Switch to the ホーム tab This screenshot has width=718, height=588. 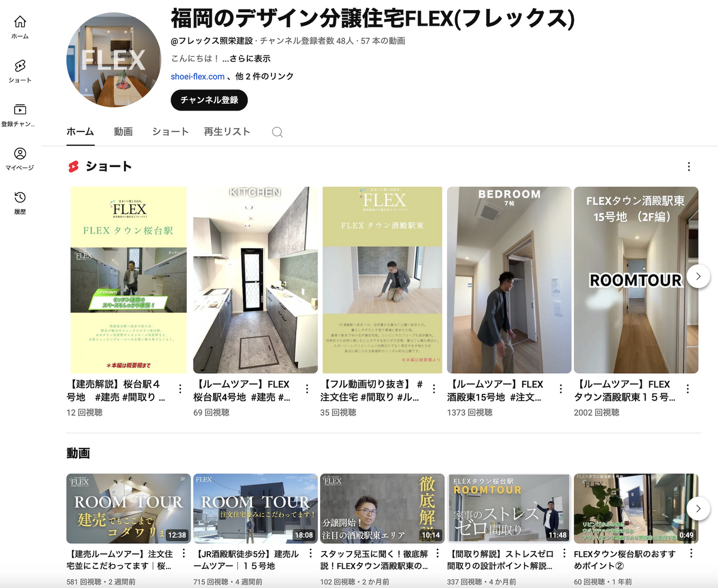tap(80, 132)
